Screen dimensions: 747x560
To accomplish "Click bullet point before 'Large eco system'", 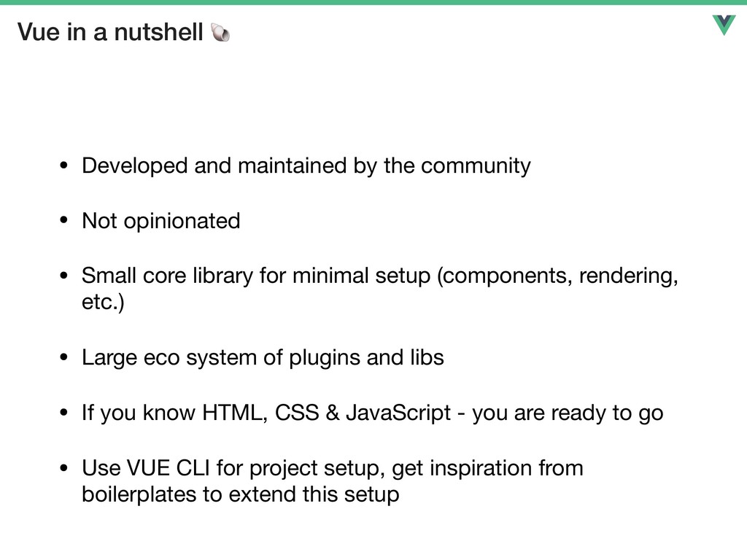I will [64, 357].
